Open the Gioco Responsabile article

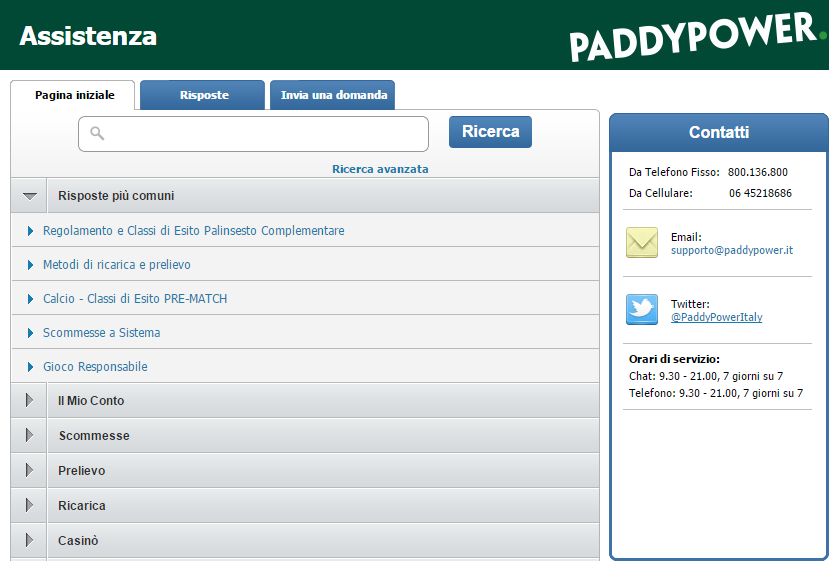pyautogui.click(x=95, y=366)
